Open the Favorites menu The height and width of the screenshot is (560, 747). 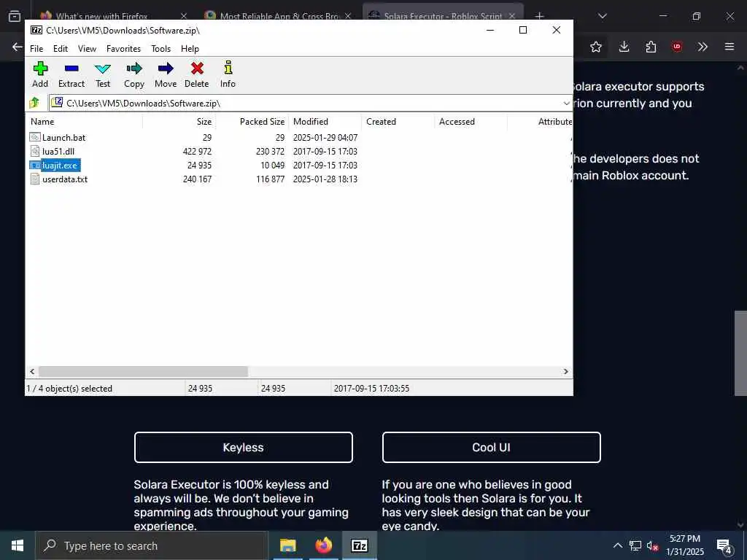[123, 49]
